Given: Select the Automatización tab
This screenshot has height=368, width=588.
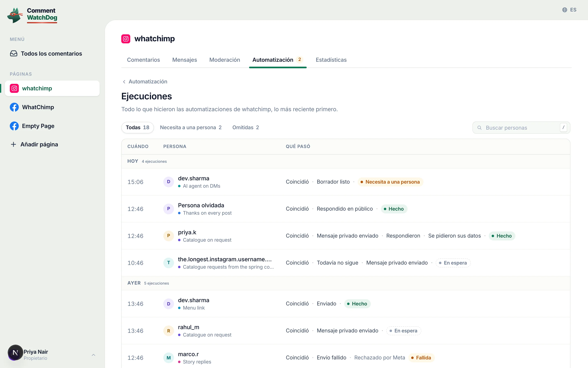Looking at the screenshot, I should point(277,60).
